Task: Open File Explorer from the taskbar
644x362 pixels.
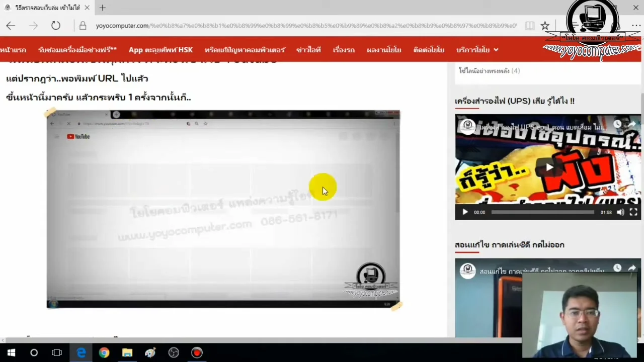Action: pyautogui.click(x=127, y=352)
